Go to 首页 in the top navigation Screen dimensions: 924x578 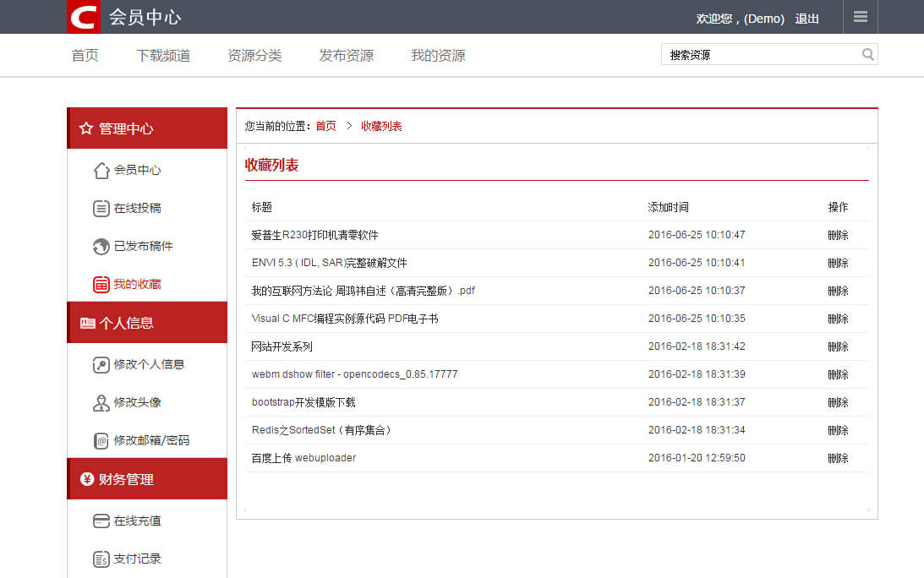pyautogui.click(x=85, y=56)
